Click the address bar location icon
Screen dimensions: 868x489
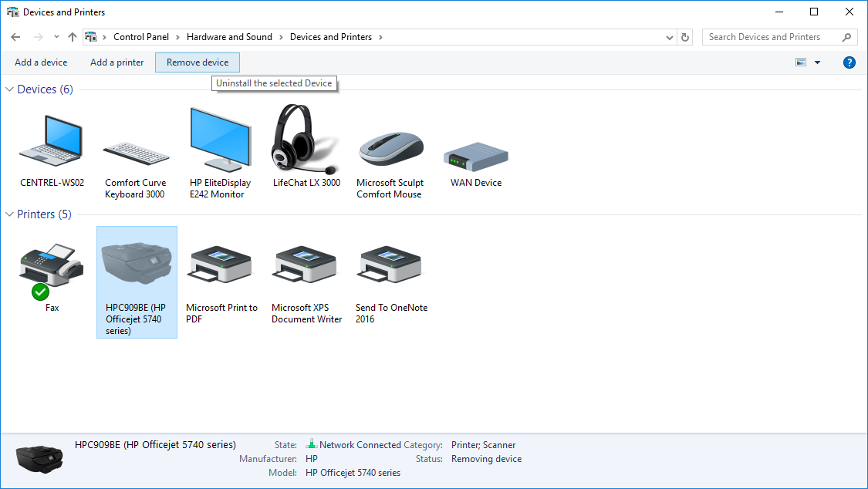tap(91, 37)
